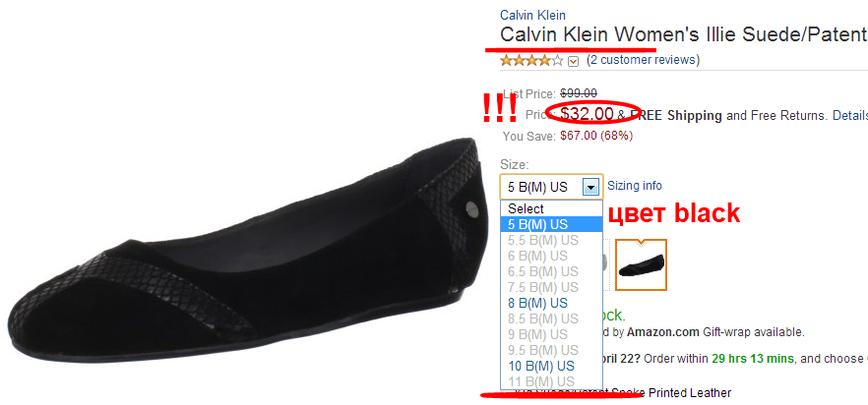Select the black shoe color thumbnail
This screenshot has height=405, width=868.
641,265
